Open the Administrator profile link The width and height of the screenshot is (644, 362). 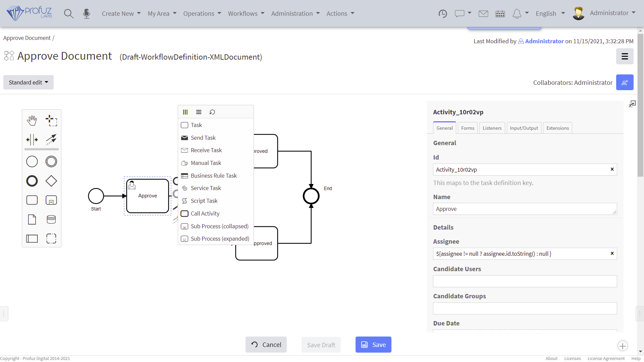tap(544, 41)
